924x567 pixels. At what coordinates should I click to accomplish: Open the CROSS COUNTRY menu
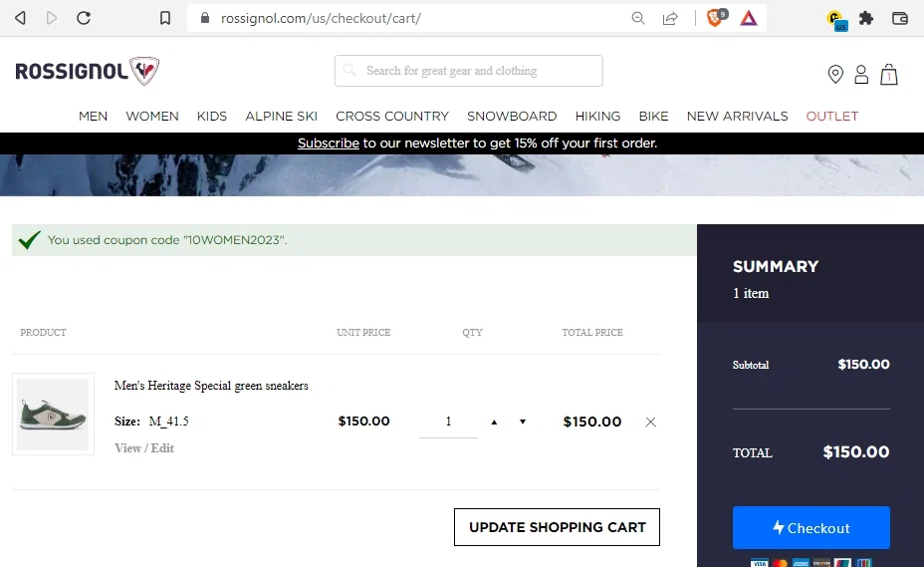point(392,117)
